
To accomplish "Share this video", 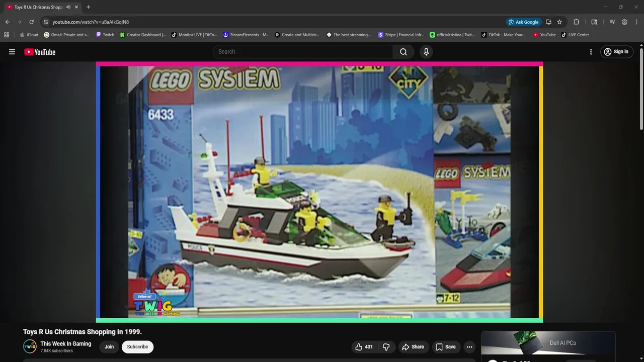I will point(413,347).
